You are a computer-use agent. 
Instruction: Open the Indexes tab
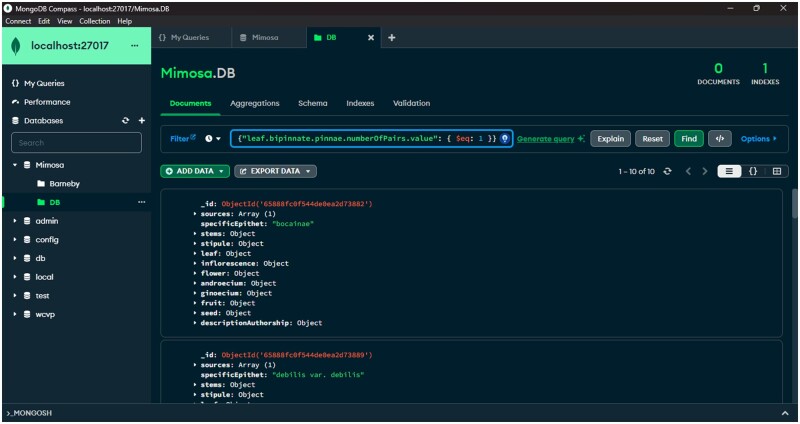(x=360, y=103)
